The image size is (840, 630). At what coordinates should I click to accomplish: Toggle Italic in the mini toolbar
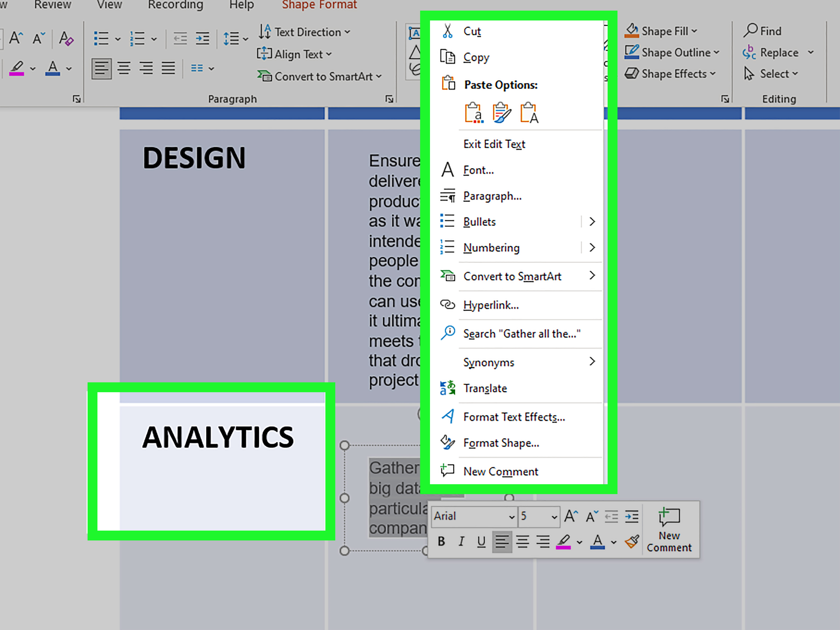point(461,541)
